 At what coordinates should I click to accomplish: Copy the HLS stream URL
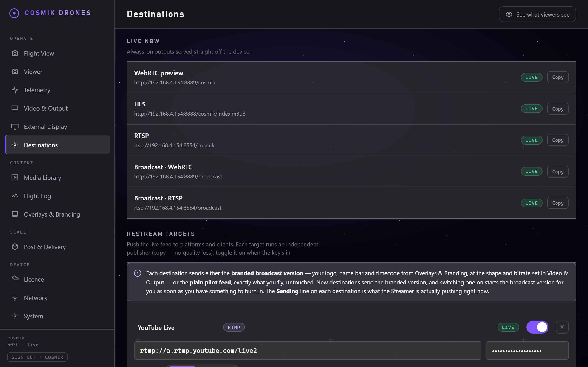558,109
